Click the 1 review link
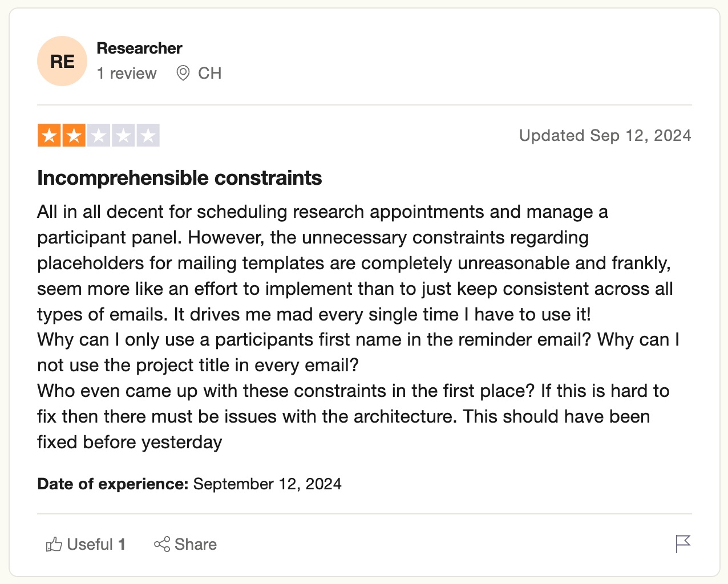 tap(127, 73)
